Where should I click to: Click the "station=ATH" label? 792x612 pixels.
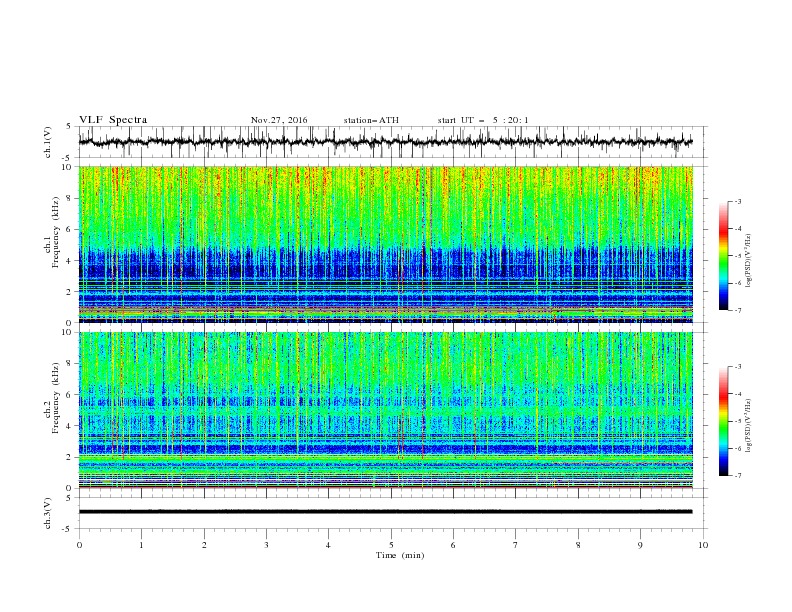coord(371,120)
